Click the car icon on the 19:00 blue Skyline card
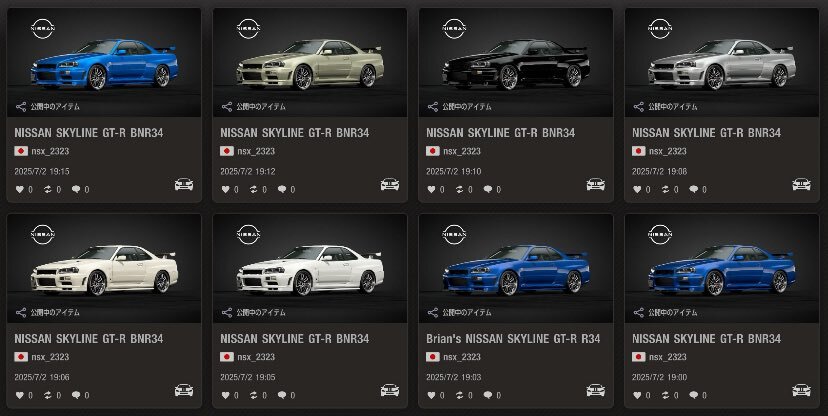The width and height of the screenshot is (828, 416). [801, 390]
